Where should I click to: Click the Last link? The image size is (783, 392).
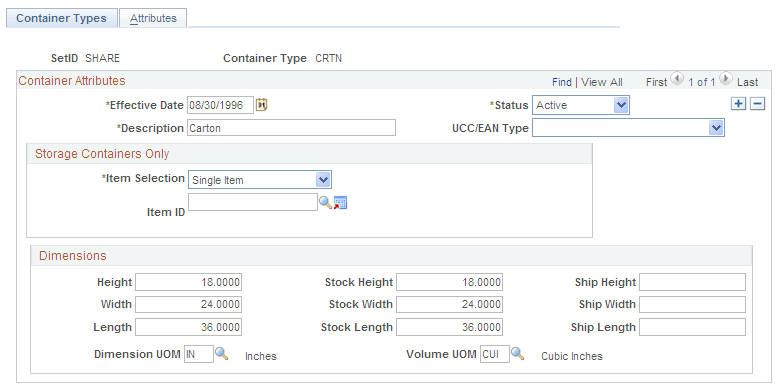[x=748, y=82]
